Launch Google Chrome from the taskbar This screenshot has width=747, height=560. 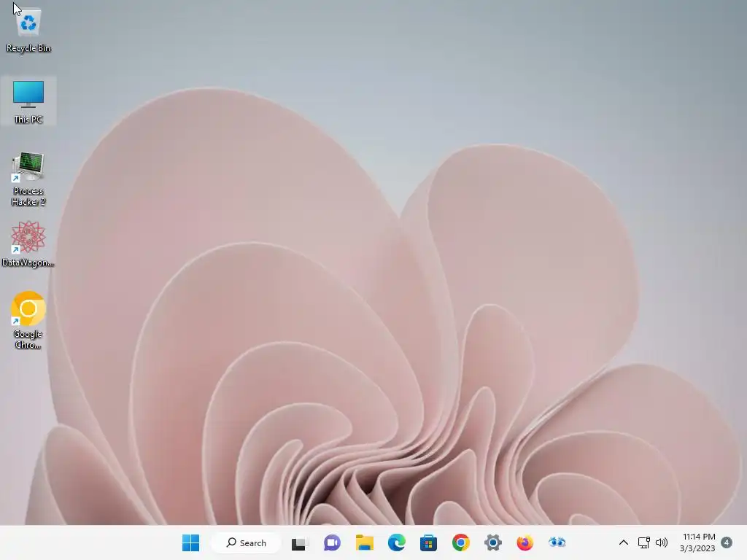[x=461, y=542]
